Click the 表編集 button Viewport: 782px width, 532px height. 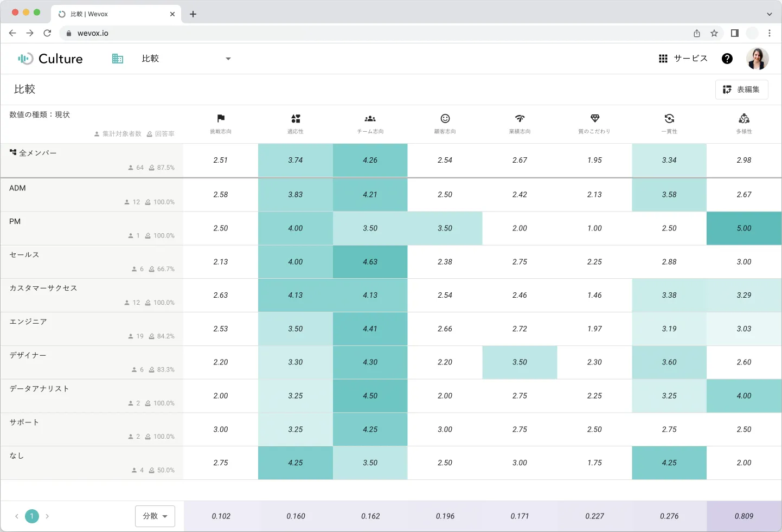741,89
